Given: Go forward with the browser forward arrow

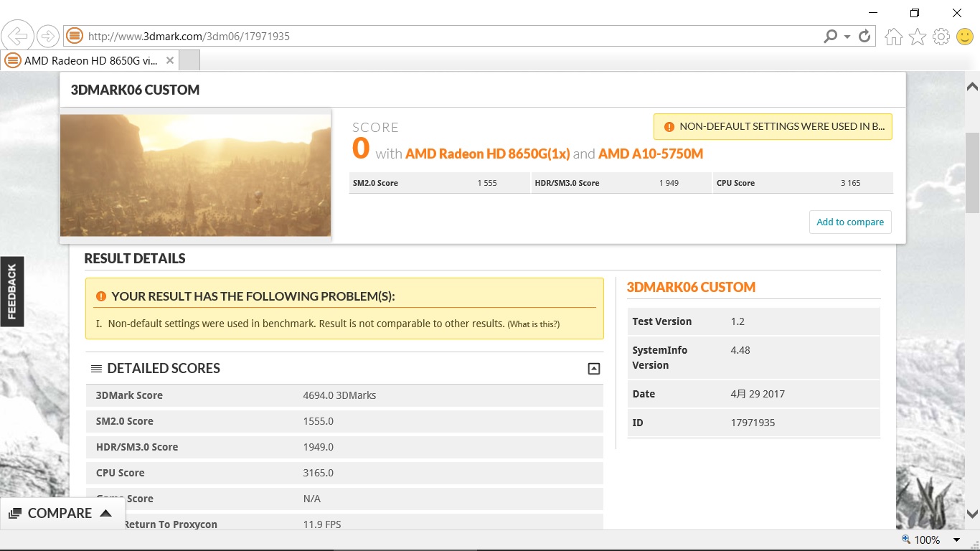Looking at the screenshot, I should (48, 36).
